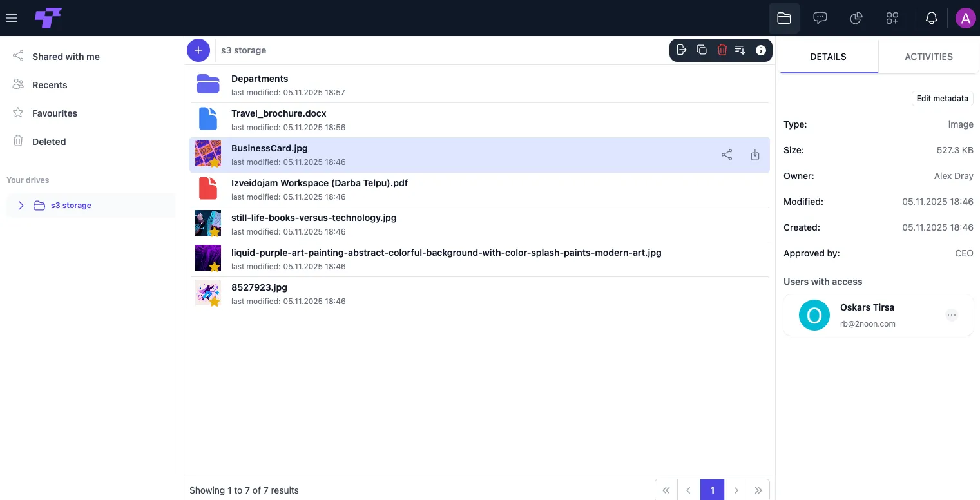The width and height of the screenshot is (980, 500).
Task: Select Izveidojam Workspace (Darba Telpu).pdf
Action: (x=479, y=189)
